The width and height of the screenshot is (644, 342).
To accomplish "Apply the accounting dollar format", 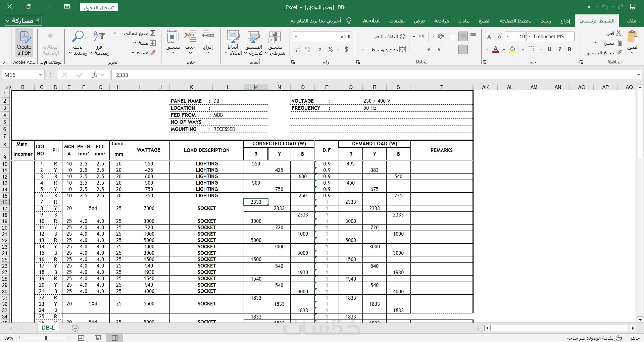I will click(x=346, y=50).
